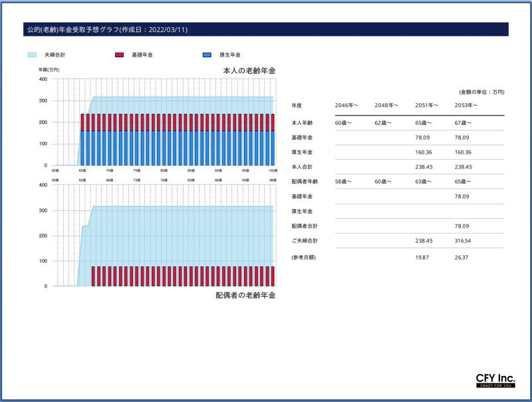Select the 2048年～ column header

pyautogui.click(x=386, y=105)
